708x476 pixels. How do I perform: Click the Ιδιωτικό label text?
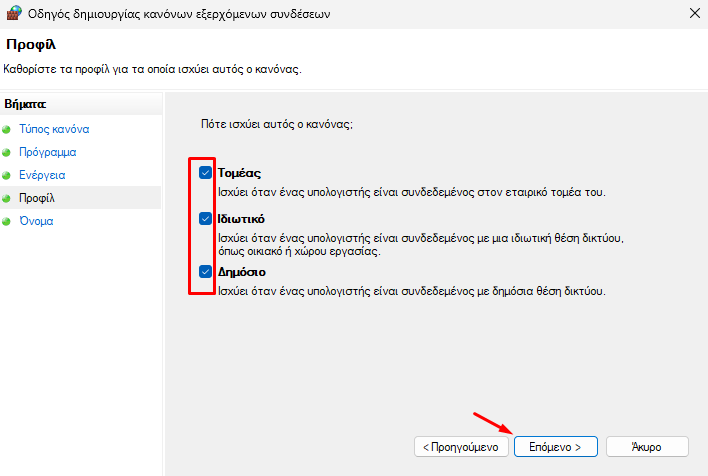[x=241, y=219]
